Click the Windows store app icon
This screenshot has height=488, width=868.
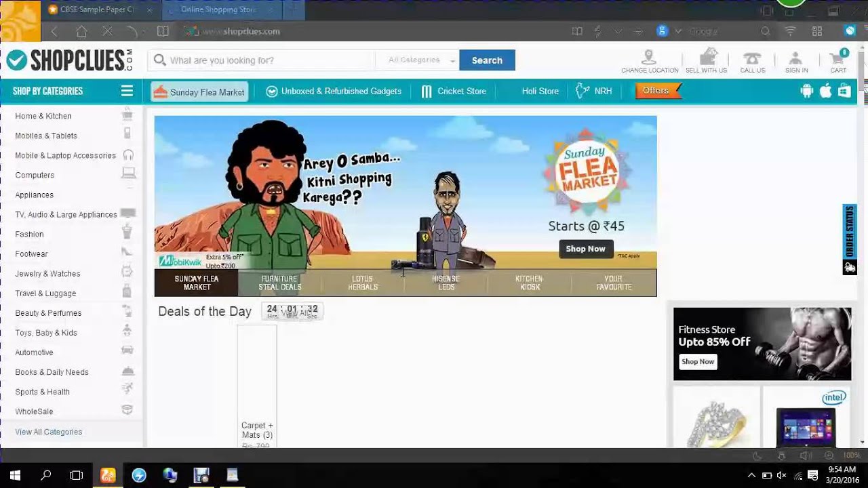(844, 91)
